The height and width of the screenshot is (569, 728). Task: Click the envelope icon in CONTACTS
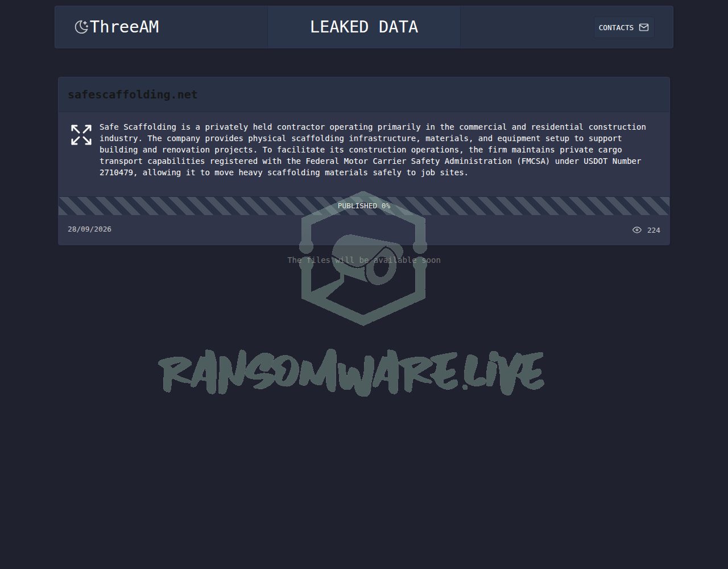pyautogui.click(x=644, y=27)
